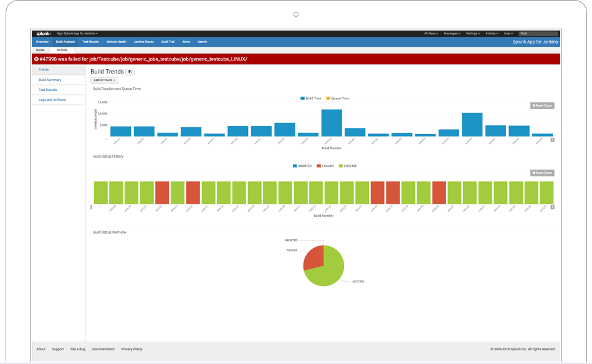The width and height of the screenshot is (592, 364).
Task: Open the Settings dropdown menu
Action: point(473,34)
